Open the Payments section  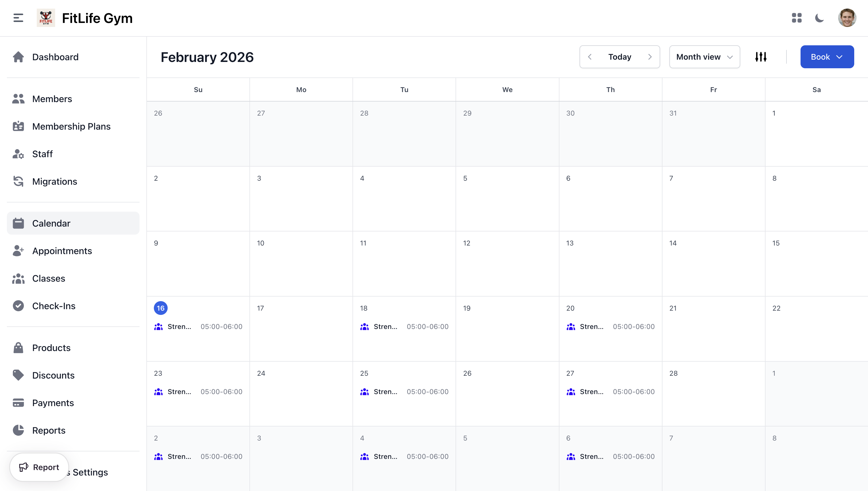(x=53, y=403)
